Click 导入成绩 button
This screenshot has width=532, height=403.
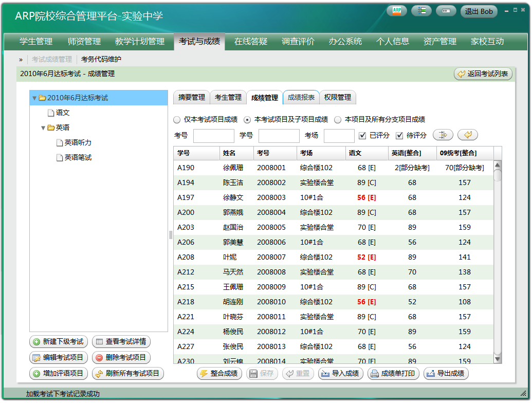point(341,374)
